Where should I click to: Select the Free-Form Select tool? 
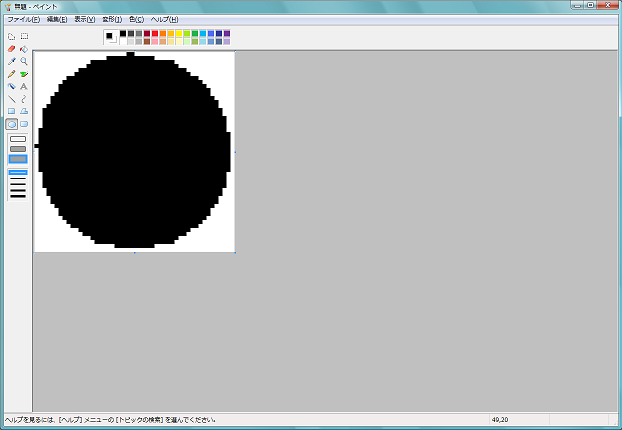click(x=11, y=36)
